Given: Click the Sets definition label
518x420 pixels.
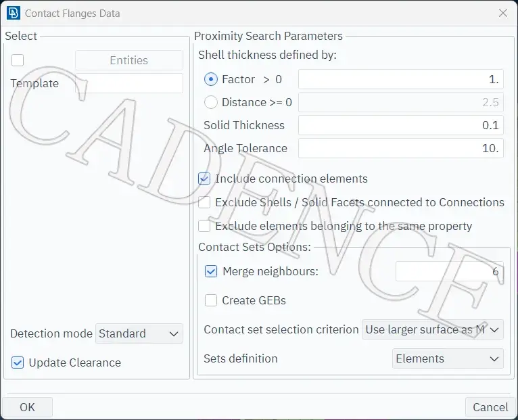Looking at the screenshot, I should [x=241, y=358].
